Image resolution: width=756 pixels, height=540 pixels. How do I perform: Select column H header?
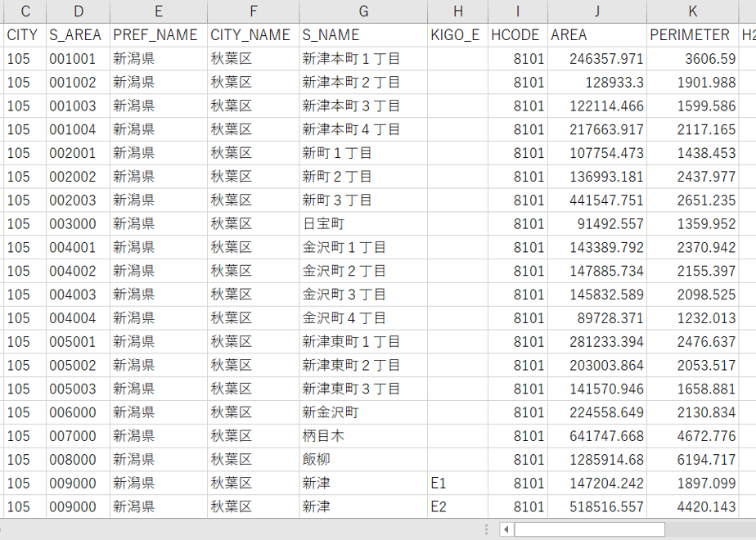pyautogui.click(x=457, y=11)
